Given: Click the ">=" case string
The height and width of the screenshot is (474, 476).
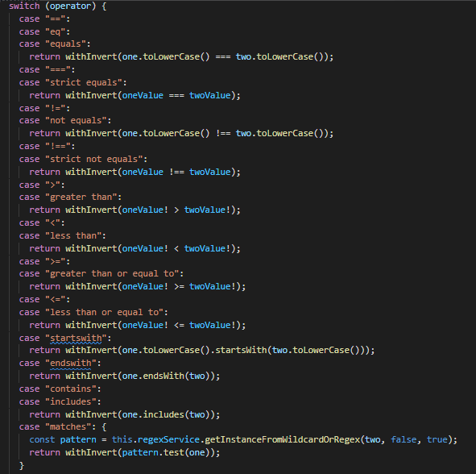Looking at the screenshot, I should tap(56, 262).
